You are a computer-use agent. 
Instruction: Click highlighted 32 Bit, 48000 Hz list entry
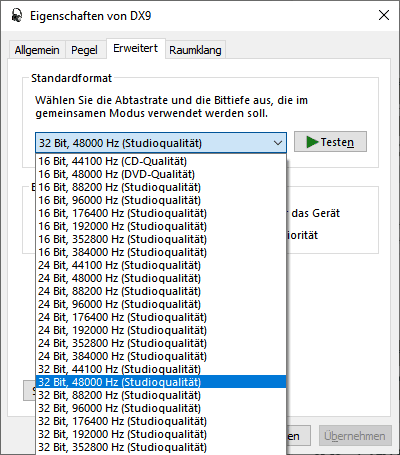pos(161,382)
